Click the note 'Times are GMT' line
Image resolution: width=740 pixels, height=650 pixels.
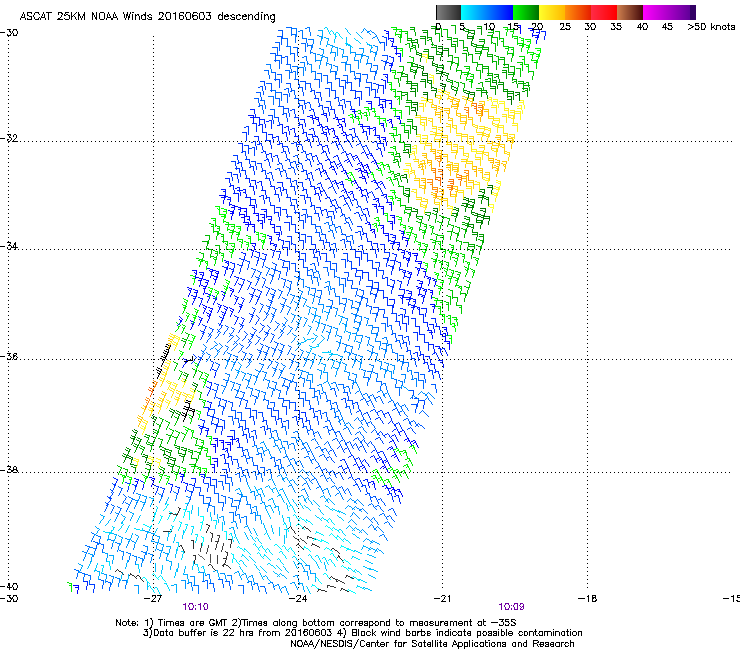pos(316,623)
